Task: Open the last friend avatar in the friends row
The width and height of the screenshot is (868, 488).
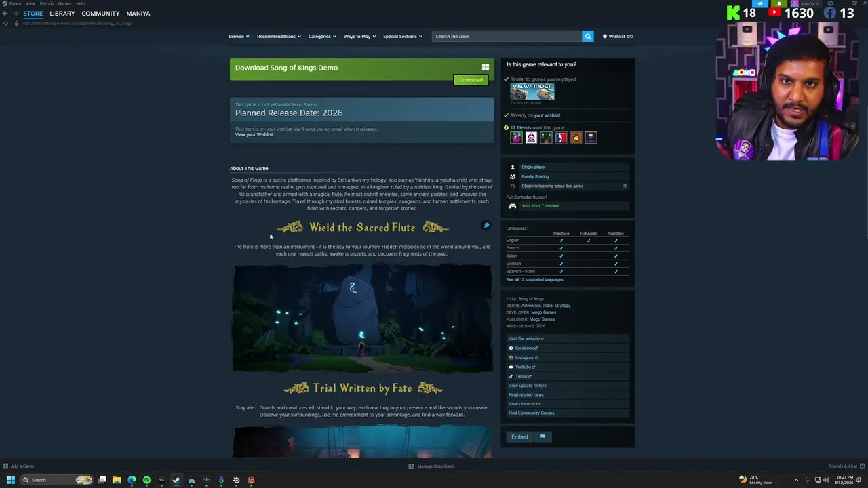Action: (591, 138)
